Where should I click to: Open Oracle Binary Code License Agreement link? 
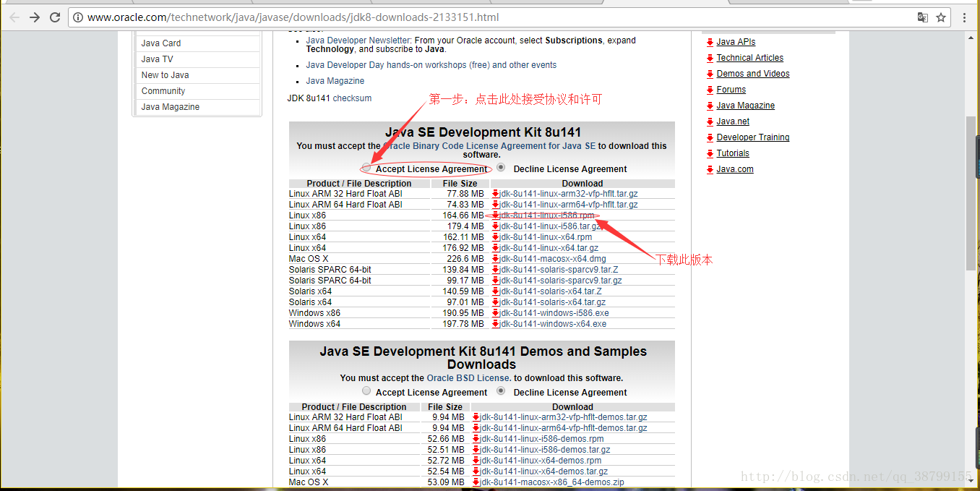point(489,146)
